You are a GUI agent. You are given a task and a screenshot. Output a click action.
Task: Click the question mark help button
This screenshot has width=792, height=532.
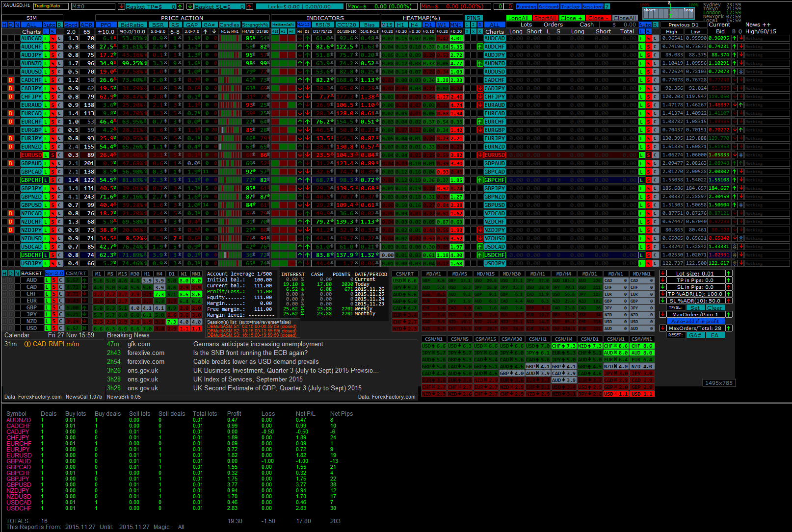pos(607,6)
